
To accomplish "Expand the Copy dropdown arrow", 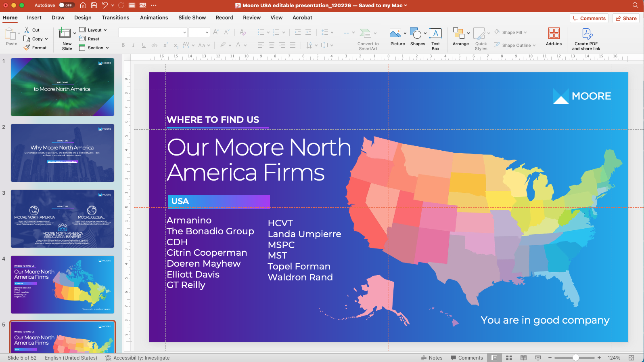I will coord(46,39).
